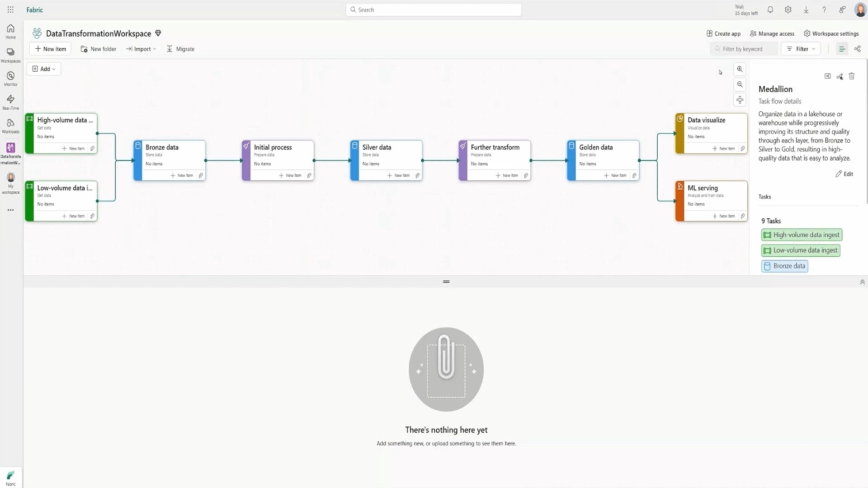868x488 pixels.
Task: Switch to lineage view toggle
Action: (x=858, y=49)
